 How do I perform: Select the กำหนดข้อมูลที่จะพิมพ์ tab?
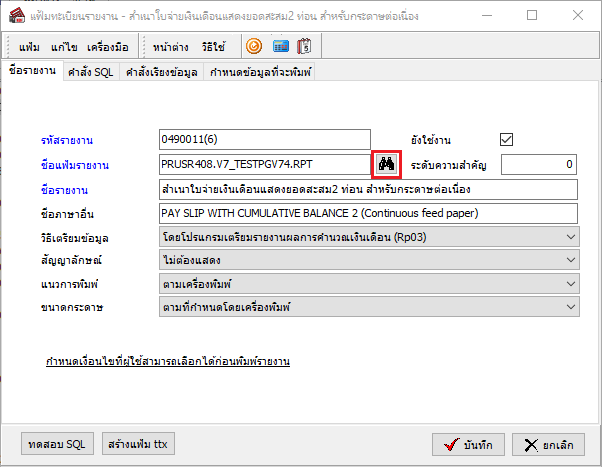coord(259,72)
